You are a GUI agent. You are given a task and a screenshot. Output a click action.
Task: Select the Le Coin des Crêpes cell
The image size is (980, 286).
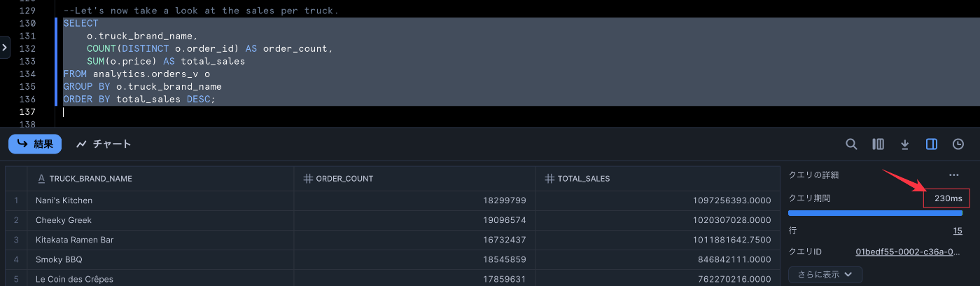tap(160, 278)
